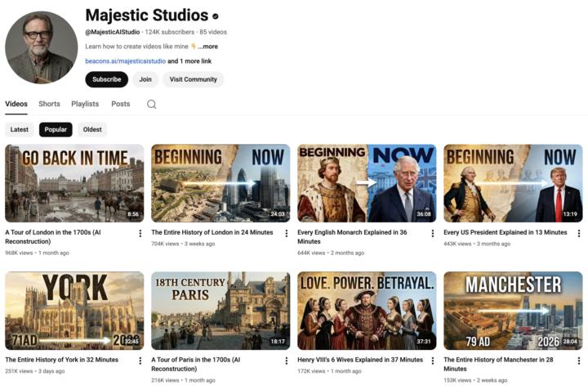
Task: Click the verified badge next to Majestic Studios
Action: 216,16
